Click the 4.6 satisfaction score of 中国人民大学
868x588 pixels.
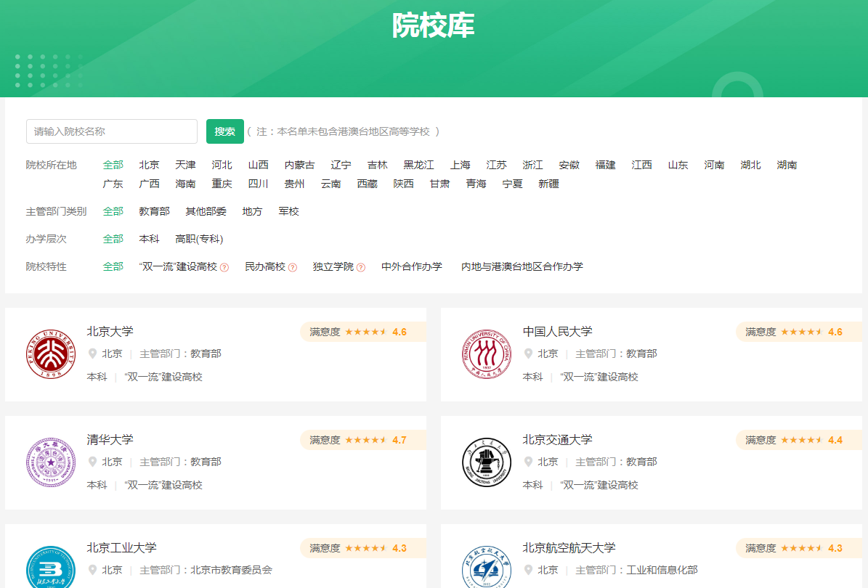pos(835,332)
